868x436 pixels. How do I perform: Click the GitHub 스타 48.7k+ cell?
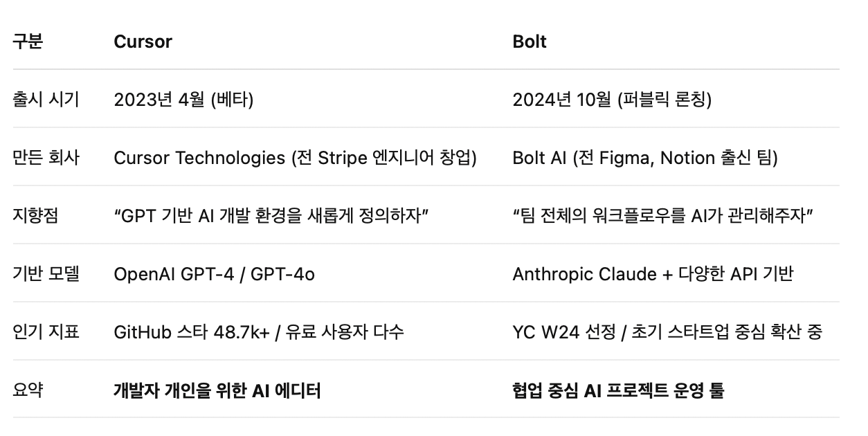258,332
